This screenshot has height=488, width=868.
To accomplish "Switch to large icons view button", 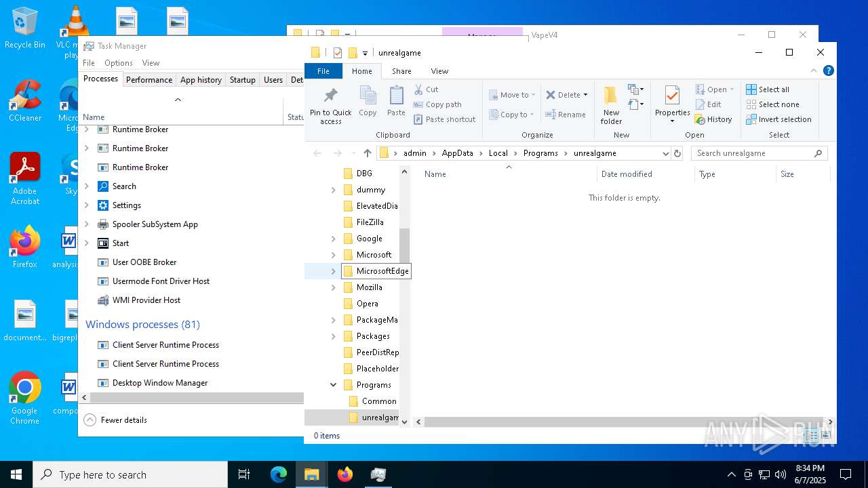I will [825, 436].
